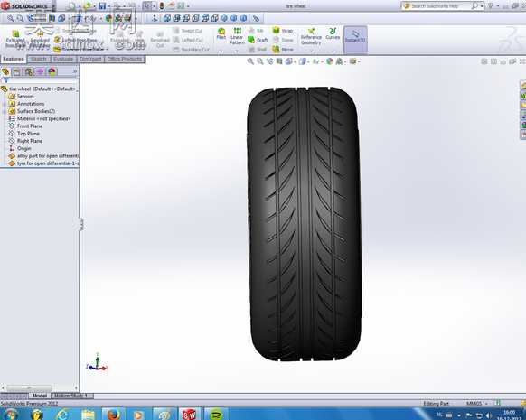Click the Revolved Cut tool
Viewport: 526px width, 420px height.
click(x=160, y=39)
